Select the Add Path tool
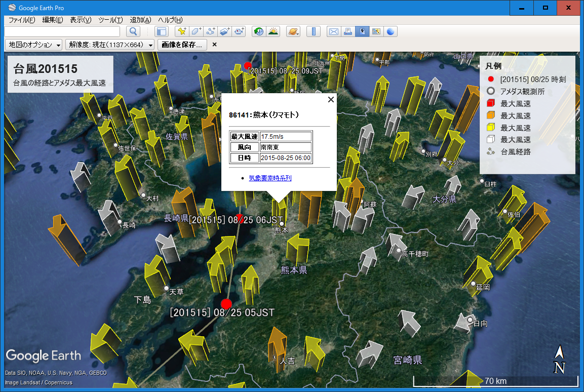584x392 pixels. coord(210,31)
